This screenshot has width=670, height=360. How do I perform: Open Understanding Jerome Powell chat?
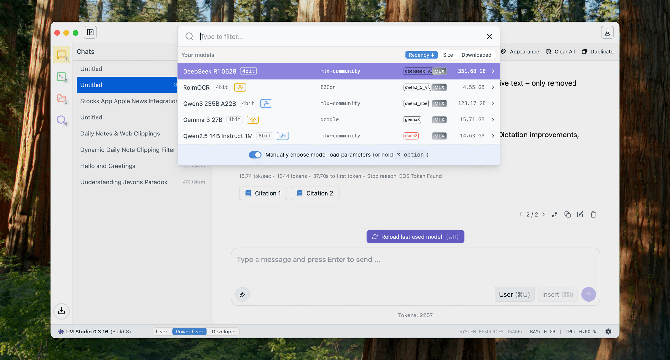click(x=142, y=182)
